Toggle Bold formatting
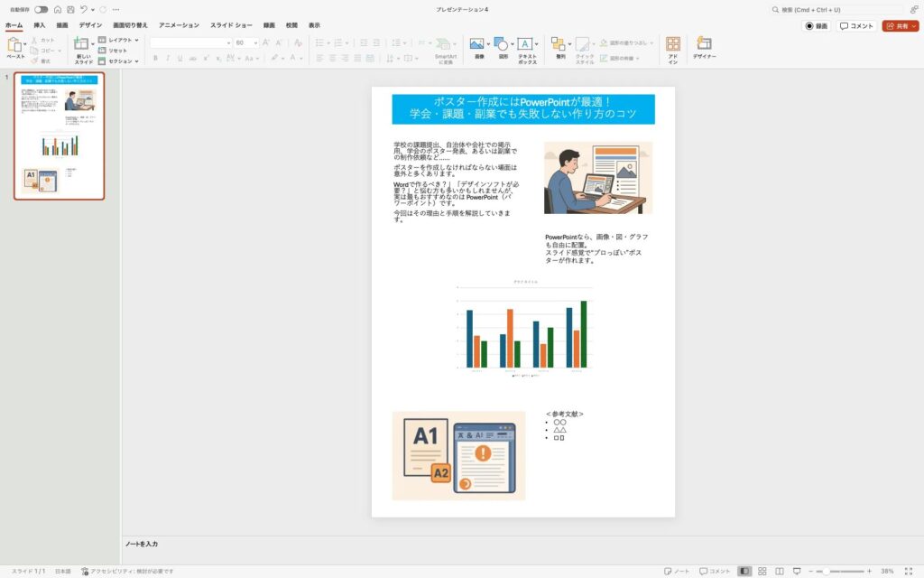The height and width of the screenshot is (578, 924). click(x=155, y=59)
